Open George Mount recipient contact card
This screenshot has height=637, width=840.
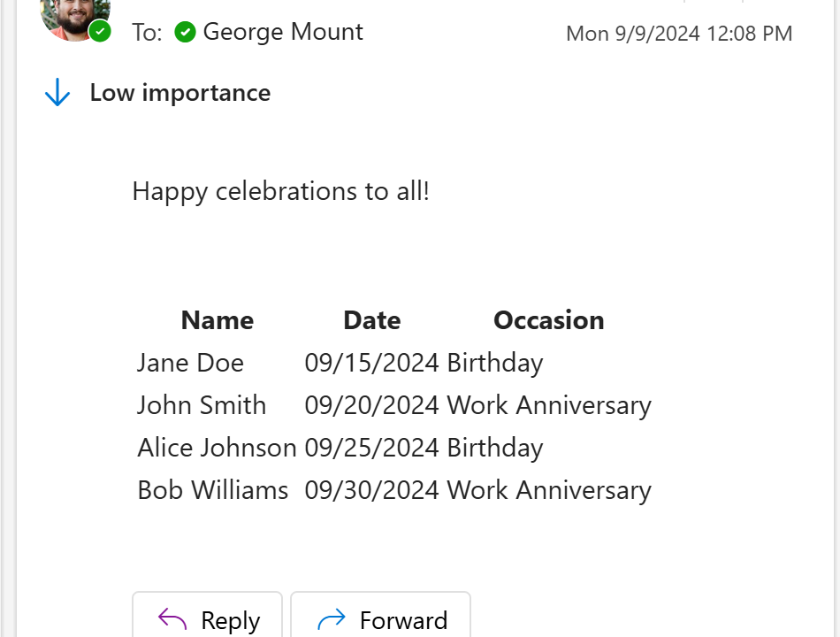283,32
